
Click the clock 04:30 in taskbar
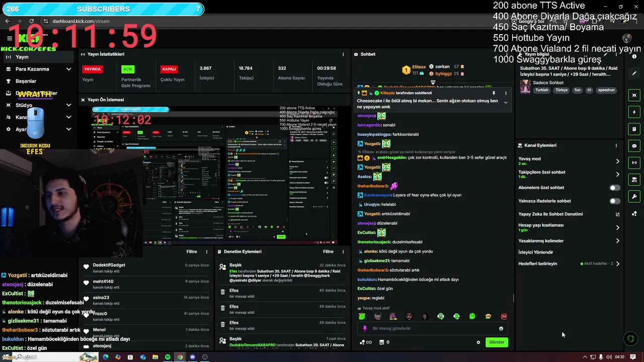[619, 357]
